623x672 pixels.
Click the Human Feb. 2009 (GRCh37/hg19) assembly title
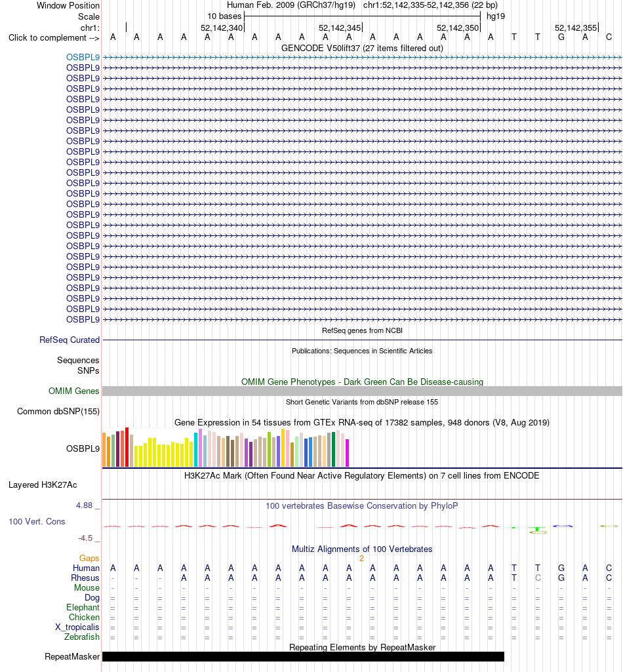tap(291, 5)
